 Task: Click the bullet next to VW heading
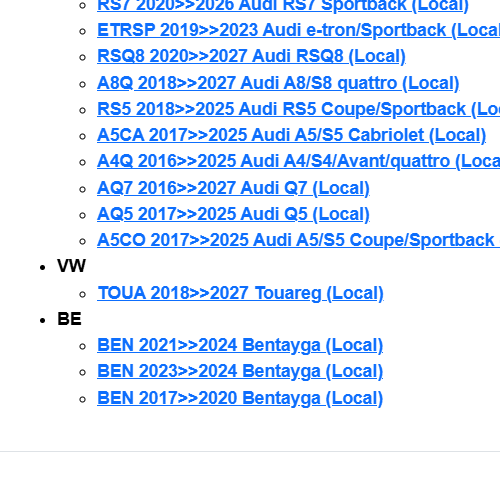pyautogui.click(x=42, y=267)
